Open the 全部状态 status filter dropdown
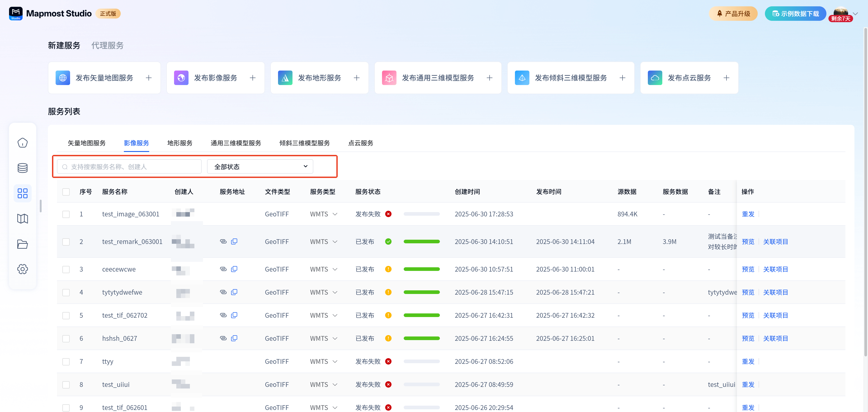 pyautogui.click(x=260, y=167)
